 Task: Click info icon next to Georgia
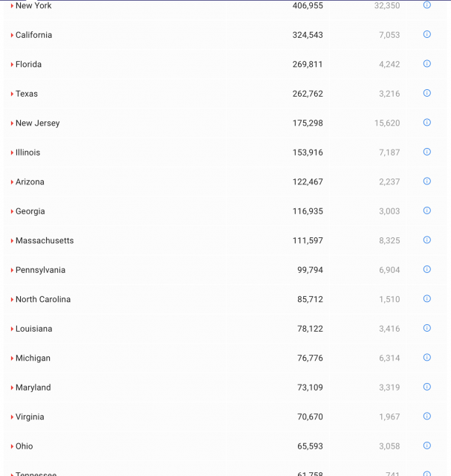[427, 210]
